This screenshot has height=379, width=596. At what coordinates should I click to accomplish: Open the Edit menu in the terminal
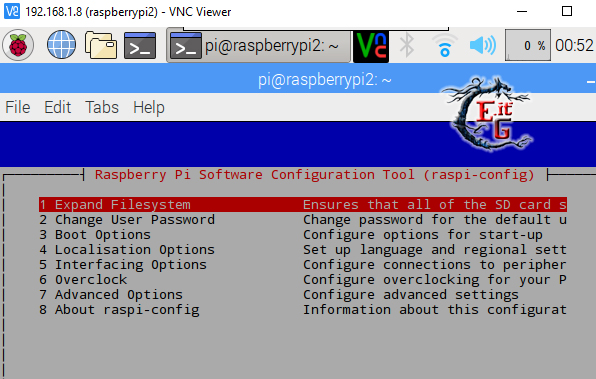pos(57,107)
